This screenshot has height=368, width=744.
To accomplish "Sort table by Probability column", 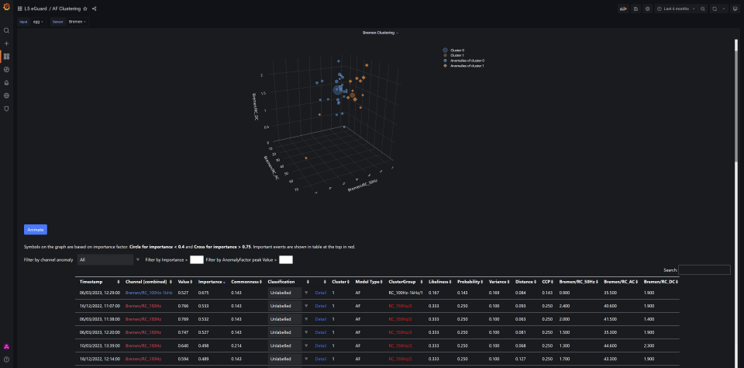I will tap(471, 282).
